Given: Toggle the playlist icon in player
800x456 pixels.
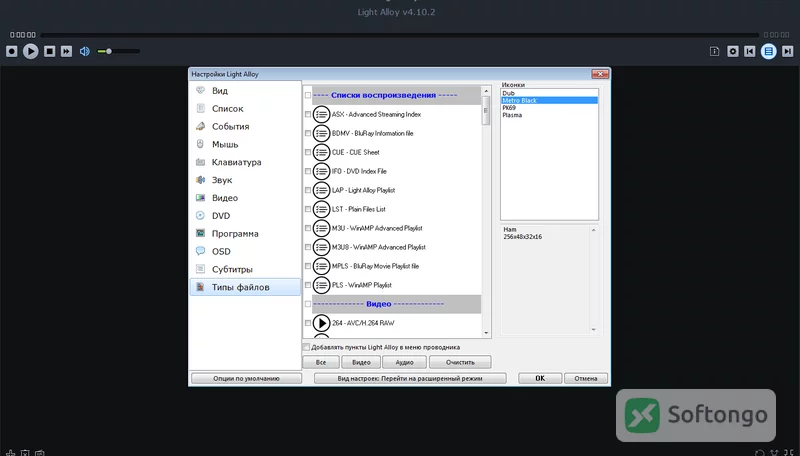Looking at the screenshot, I should click(768, 51).
